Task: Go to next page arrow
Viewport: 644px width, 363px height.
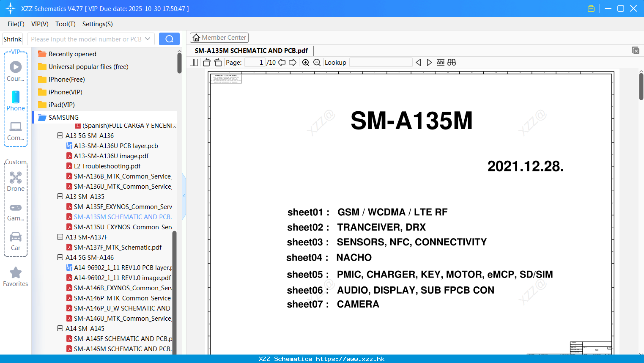Action: (x=293, y=63)
